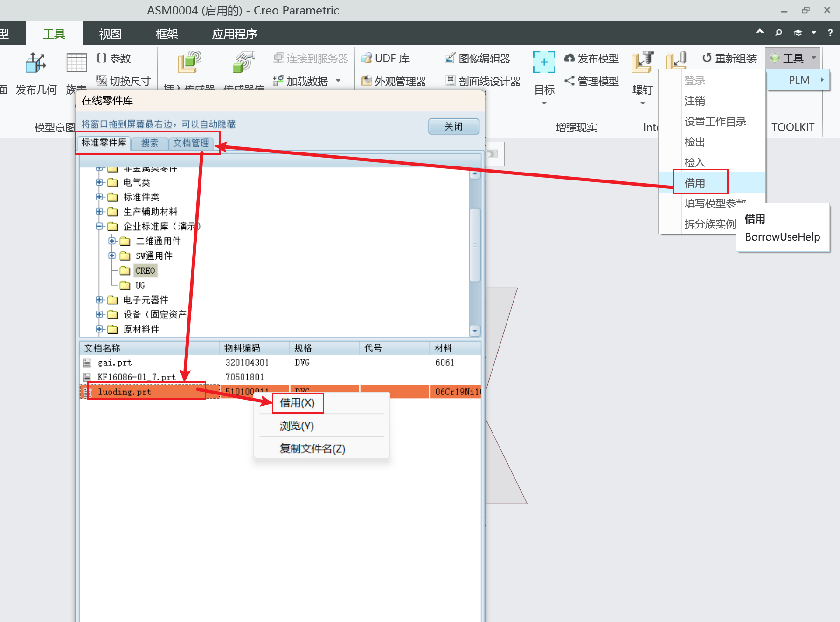Image resolution: width=840 pixels, height=622 pixels.
Task: Switch to the 工具 ribbon tab
Action: point(54,34)
